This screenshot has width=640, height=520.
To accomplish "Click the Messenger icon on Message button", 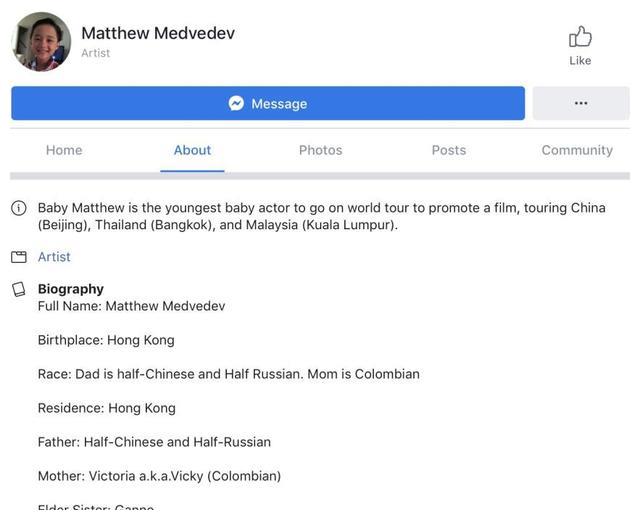I will (x=236, y=103).
